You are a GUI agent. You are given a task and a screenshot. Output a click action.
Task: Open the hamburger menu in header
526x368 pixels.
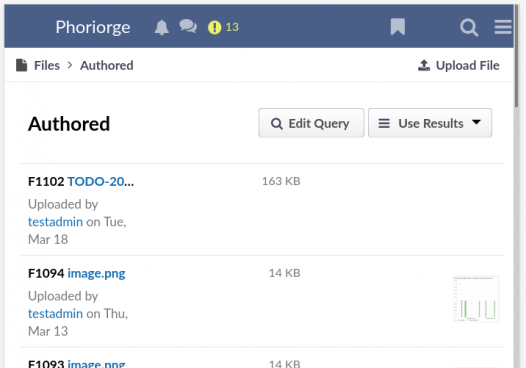pyautogui.click(x=503, y=27)
